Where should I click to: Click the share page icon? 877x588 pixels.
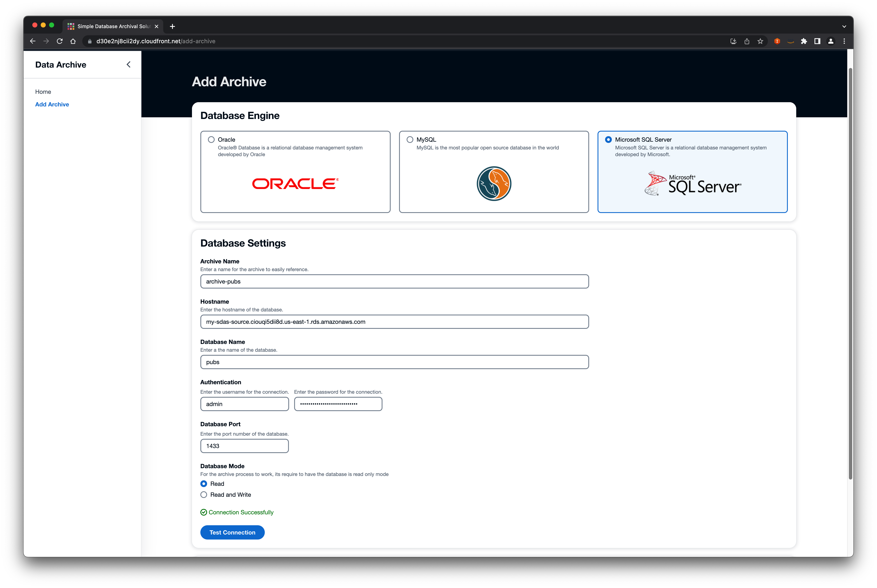pos(746,41)
